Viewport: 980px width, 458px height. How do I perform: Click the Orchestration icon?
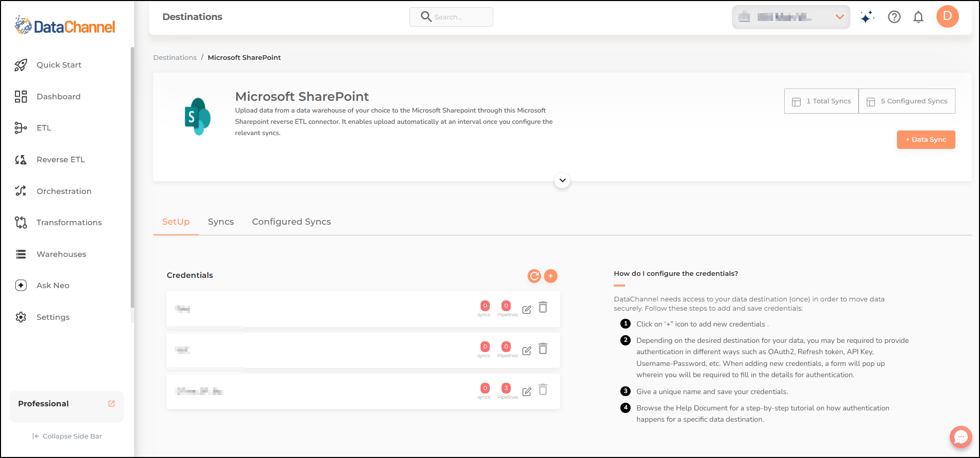click(x=20, y=191)
